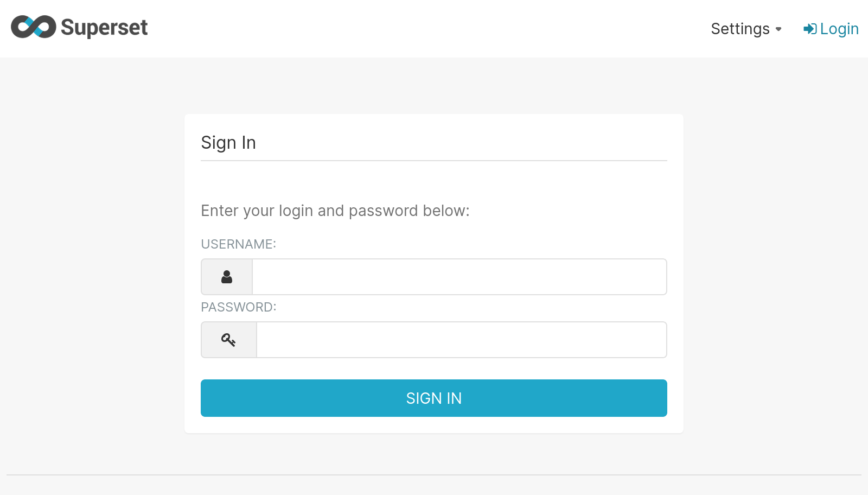Click the sign-in arrow icon near Login
Viewport: 868px width, 495px height.
pos(810,29)
